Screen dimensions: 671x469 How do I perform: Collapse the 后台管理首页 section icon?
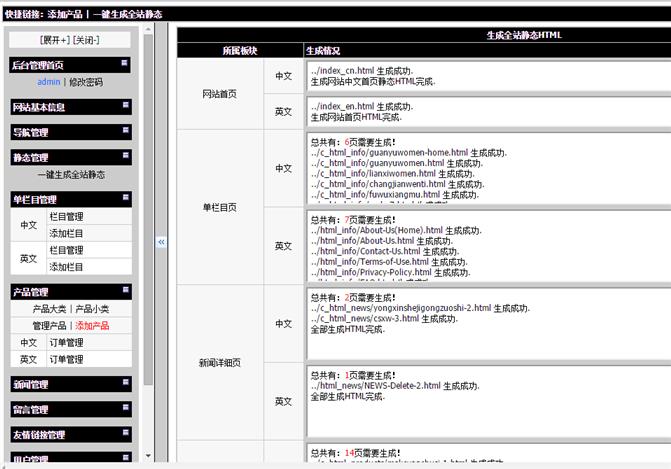click(x=125, y=63)
